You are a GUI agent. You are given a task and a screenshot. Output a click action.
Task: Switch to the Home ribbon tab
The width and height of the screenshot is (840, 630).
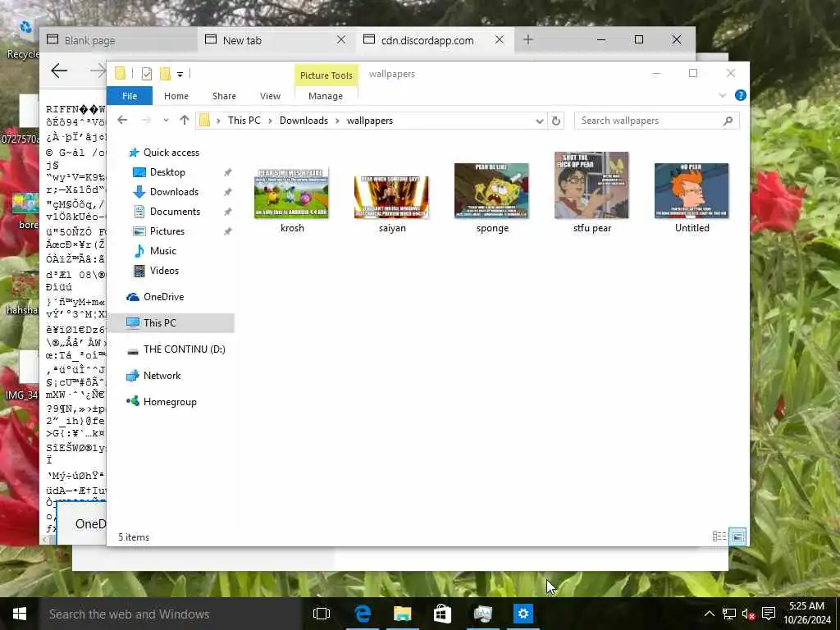tap(176, 96)
